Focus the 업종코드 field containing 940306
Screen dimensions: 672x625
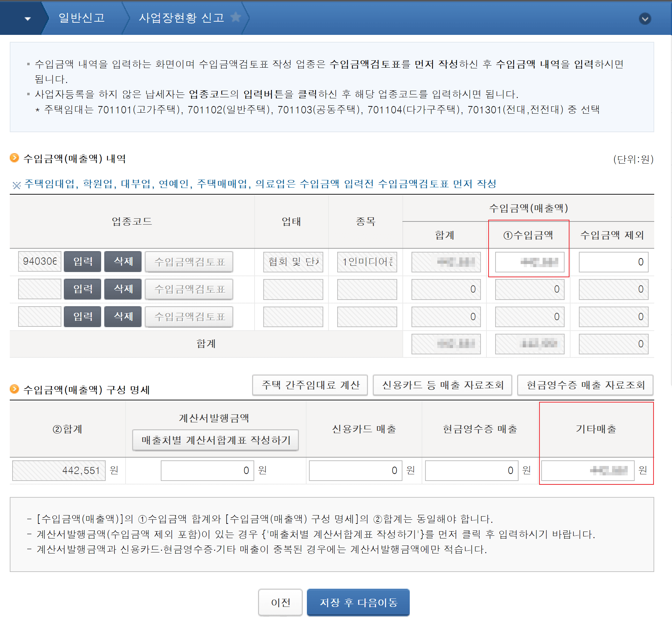coord(39,261)
